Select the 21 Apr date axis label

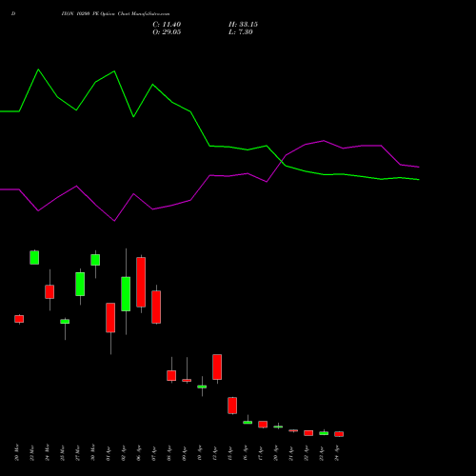click(290, 452)
